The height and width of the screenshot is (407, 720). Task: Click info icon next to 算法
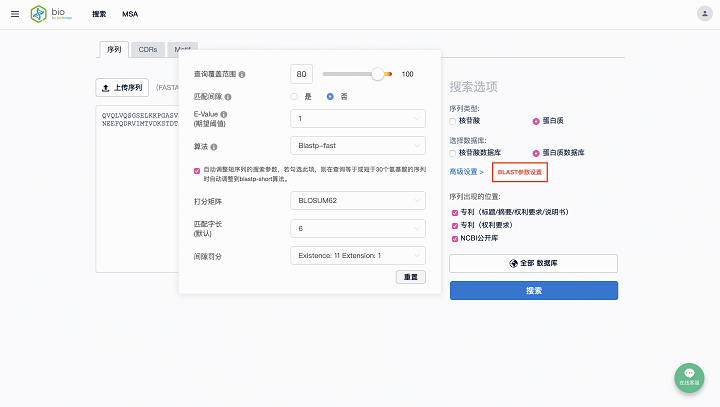[214, 147]
